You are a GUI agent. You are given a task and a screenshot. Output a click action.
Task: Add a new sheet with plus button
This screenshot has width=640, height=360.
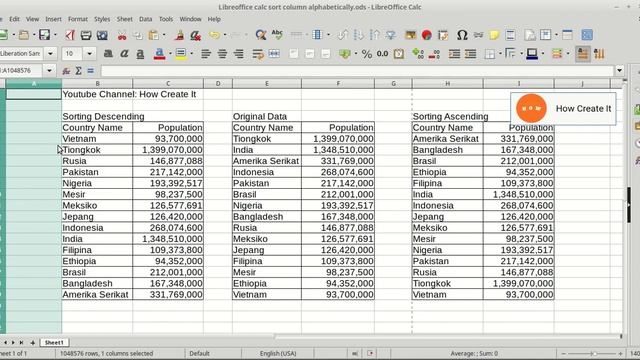(x=33, y=343)
